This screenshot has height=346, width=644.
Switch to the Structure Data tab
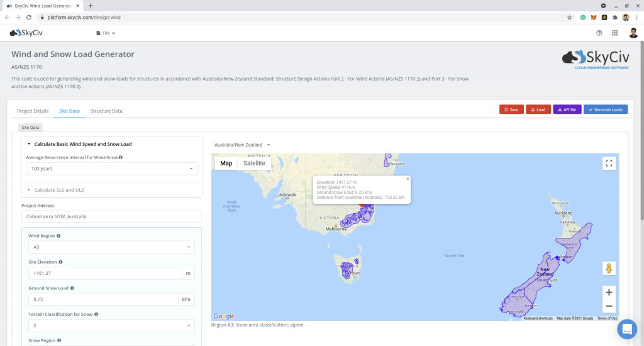tap(106, 111)
